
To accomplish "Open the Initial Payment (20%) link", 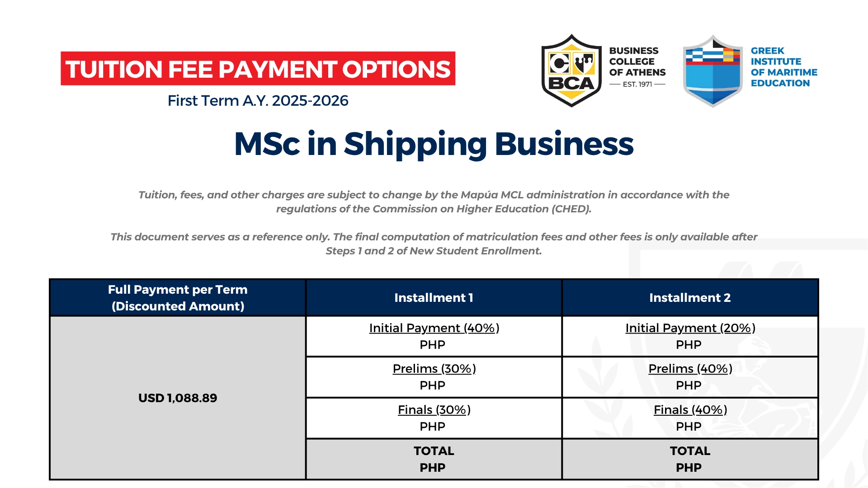I will point(690,328).
